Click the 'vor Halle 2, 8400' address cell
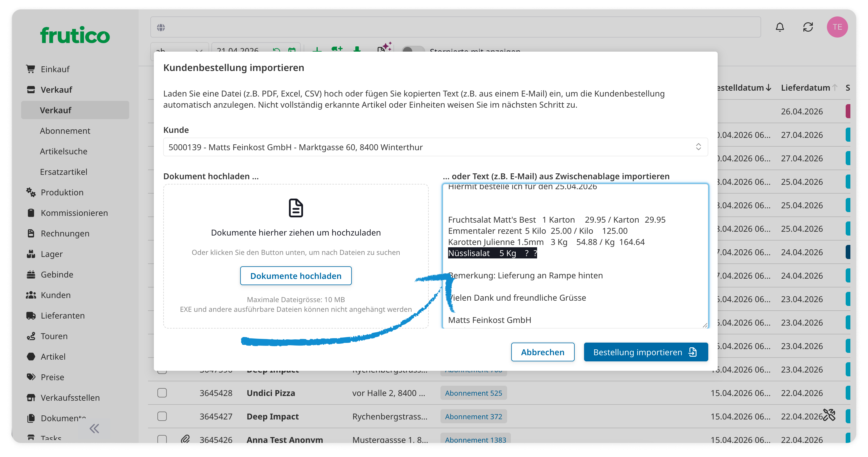The image size is (868, 457). 388,393
